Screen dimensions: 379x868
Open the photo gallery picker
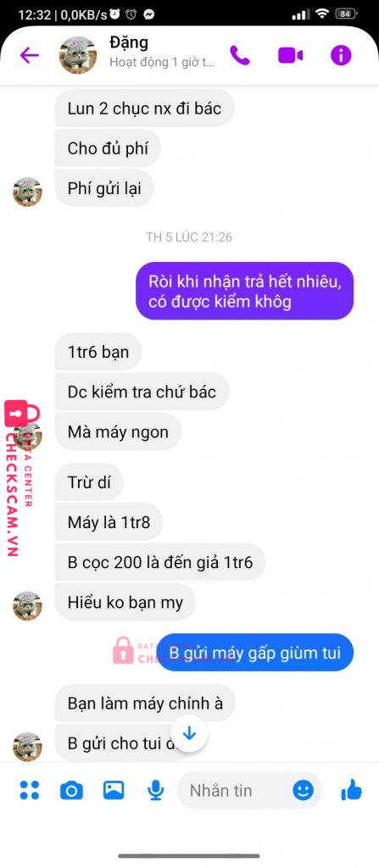point(114,790)
